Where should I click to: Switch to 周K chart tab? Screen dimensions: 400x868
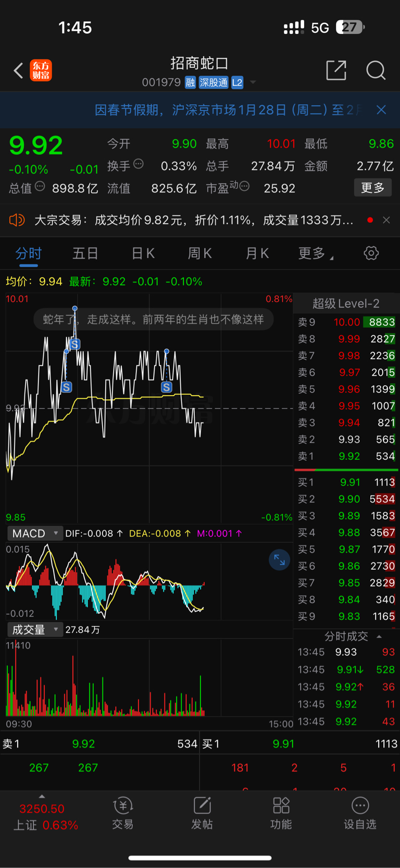(199, 254)
